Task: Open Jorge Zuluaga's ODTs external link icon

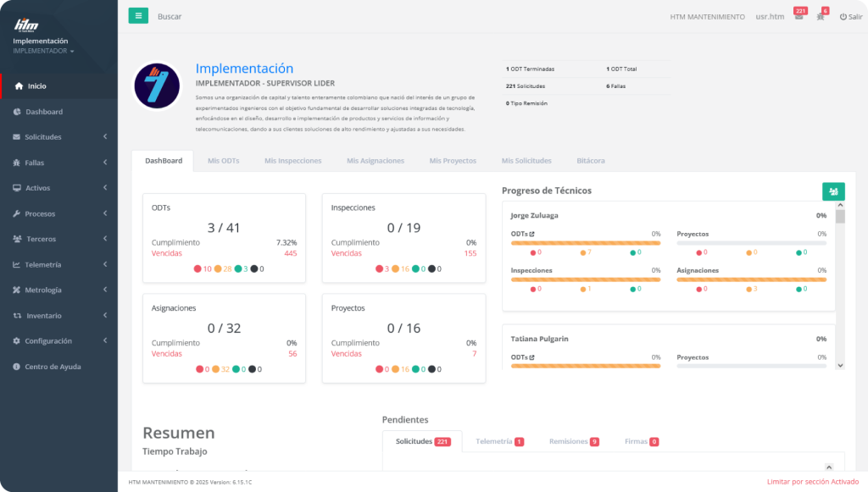Action: click(x=532, y=234)
